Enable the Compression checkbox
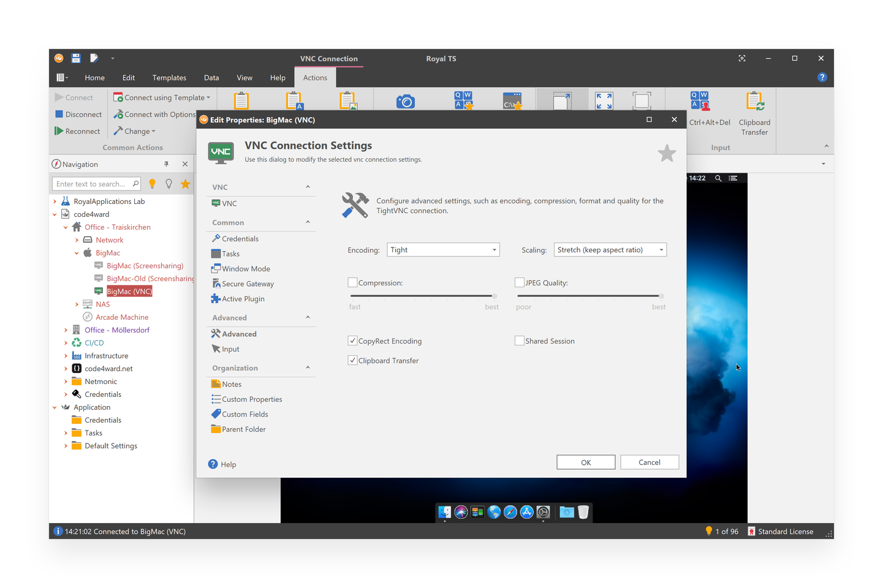883x588 pixels. click(x=353, y=282)
